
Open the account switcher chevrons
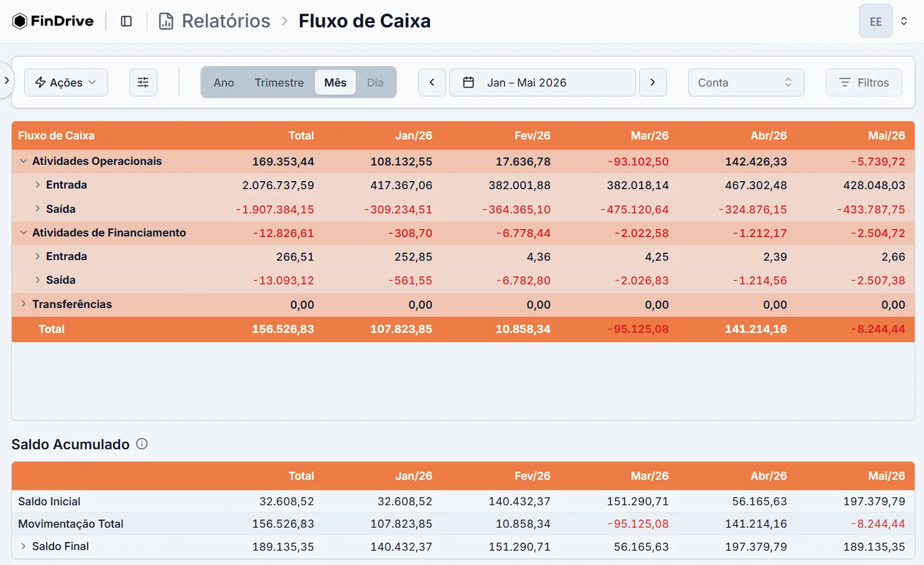[x=904, y=21]
